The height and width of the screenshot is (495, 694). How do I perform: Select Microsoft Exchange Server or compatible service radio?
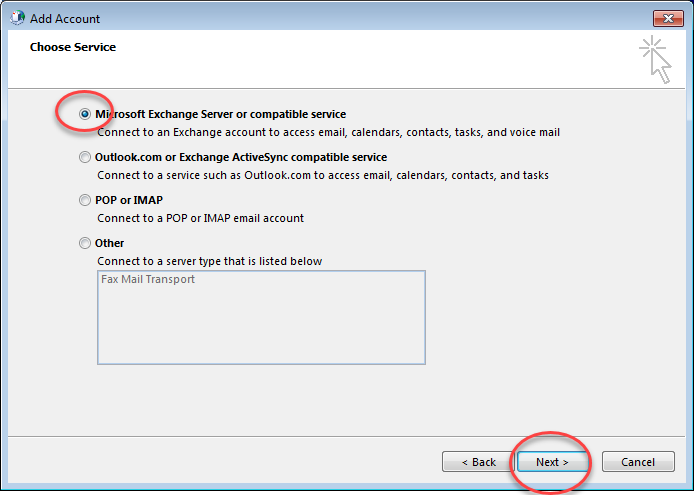pos(85,114)
